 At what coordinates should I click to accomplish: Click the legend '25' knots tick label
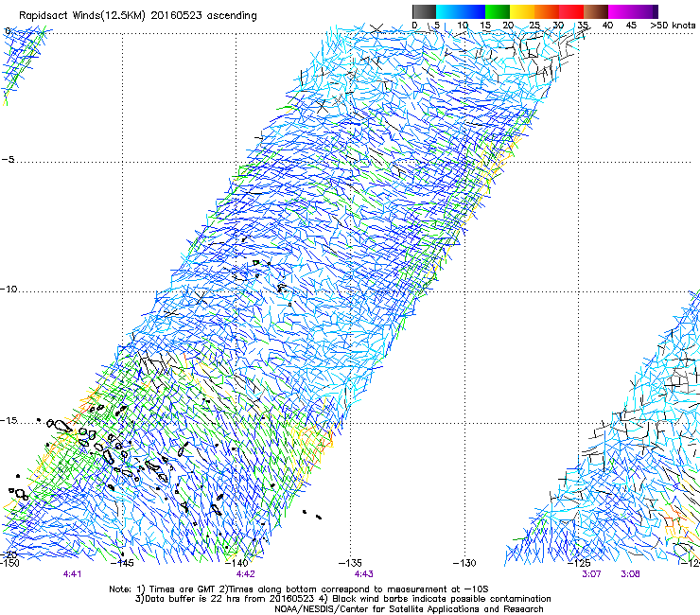(534, 26)
